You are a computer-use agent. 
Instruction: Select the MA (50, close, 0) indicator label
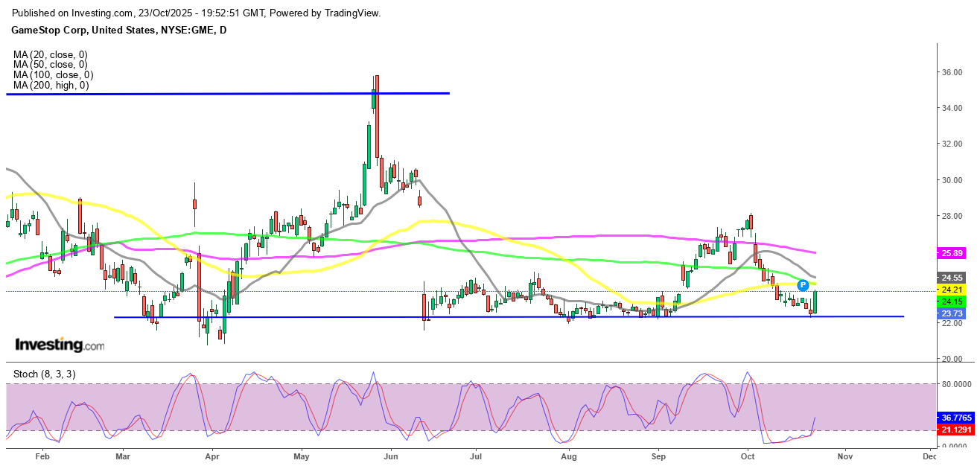[x=50, y=65]
